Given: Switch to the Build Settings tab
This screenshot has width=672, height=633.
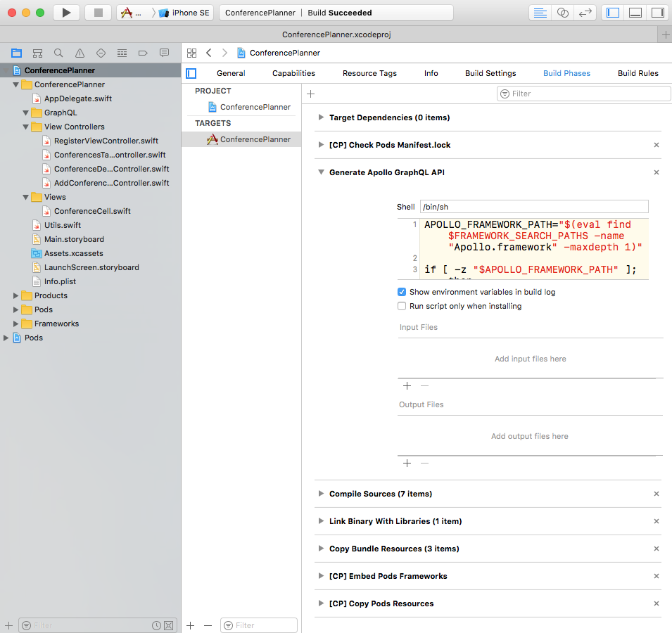Looking at the screenshot, I should pyautogui.click(x=490, y=73).
